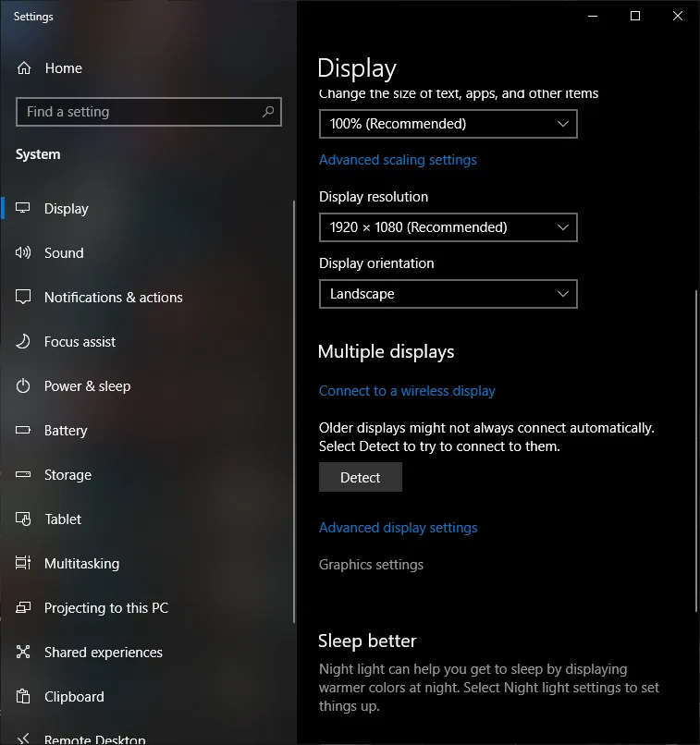This screenshot has width=700, height=745.
Task: Open Notifications & actions settings
Action: 113,298
